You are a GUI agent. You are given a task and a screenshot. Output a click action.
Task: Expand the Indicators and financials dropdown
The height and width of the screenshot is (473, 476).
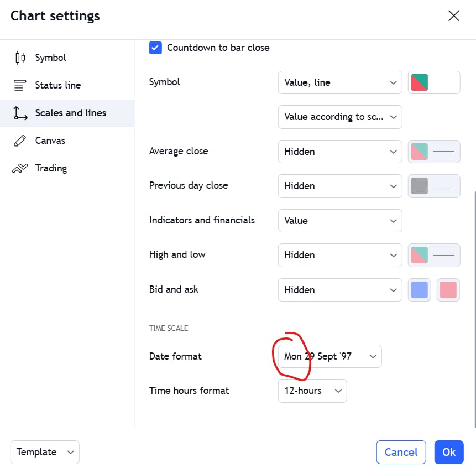(339, 221)
